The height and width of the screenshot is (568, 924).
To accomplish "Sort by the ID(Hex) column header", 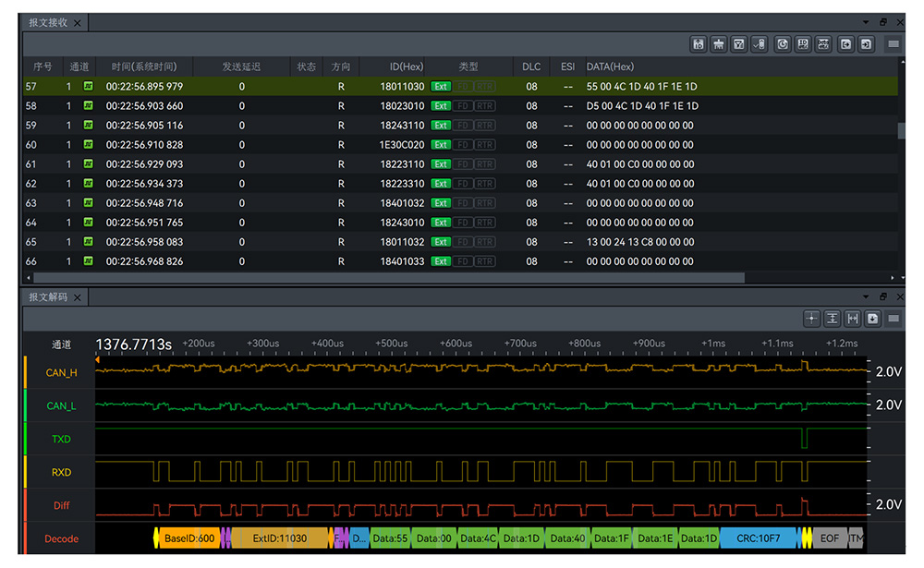I will click(406, 66).
